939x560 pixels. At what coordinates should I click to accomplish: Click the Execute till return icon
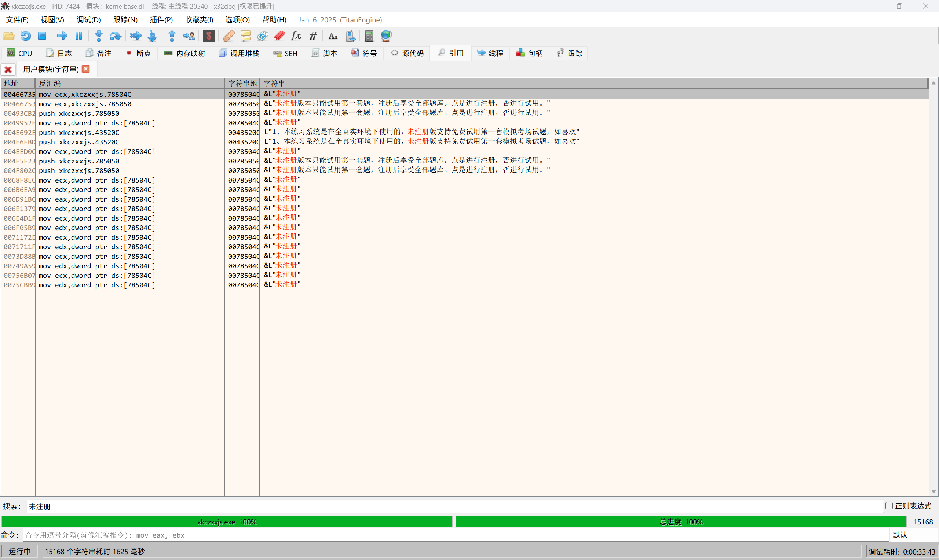coord(172,36)
